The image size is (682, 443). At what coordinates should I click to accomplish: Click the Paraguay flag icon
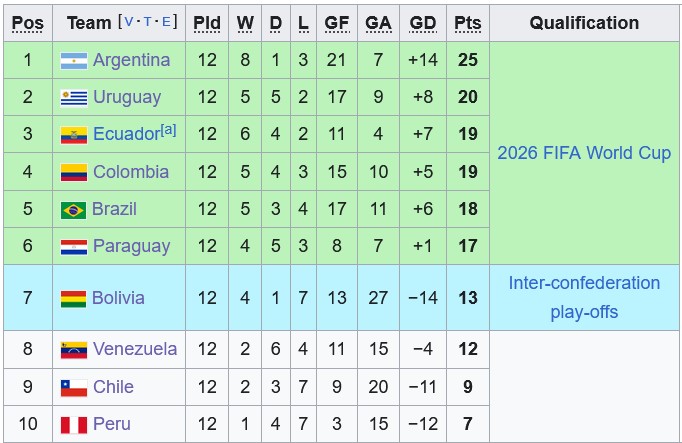[74, 247]
